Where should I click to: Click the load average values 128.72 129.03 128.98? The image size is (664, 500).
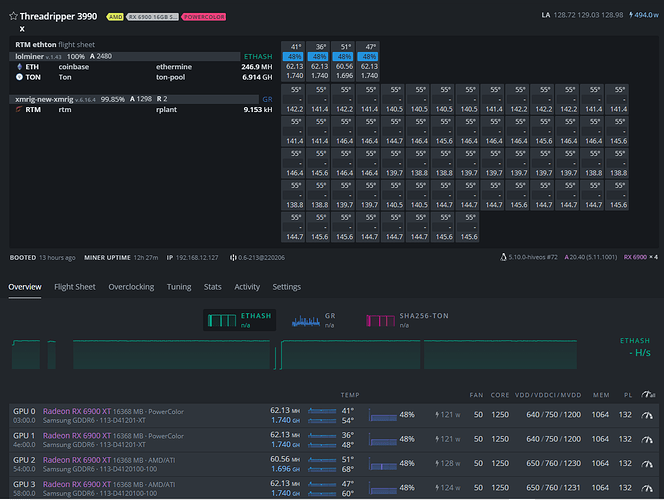pos(588,15)
